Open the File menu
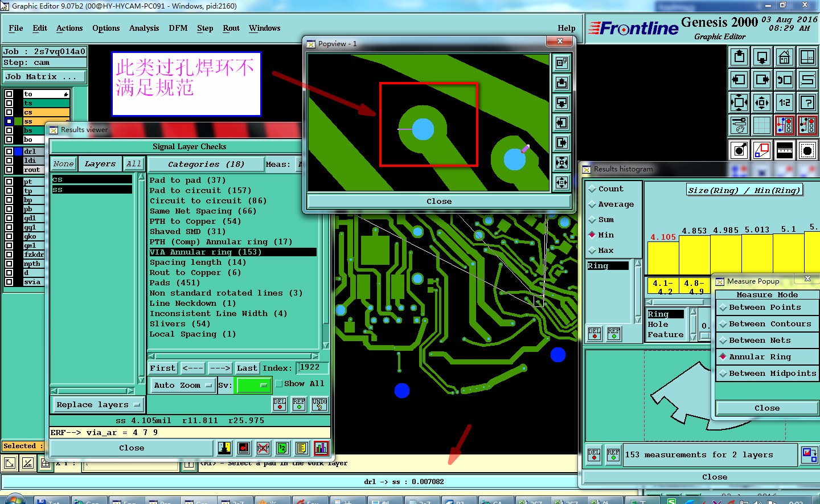The image size is (820, 504). 16,28
